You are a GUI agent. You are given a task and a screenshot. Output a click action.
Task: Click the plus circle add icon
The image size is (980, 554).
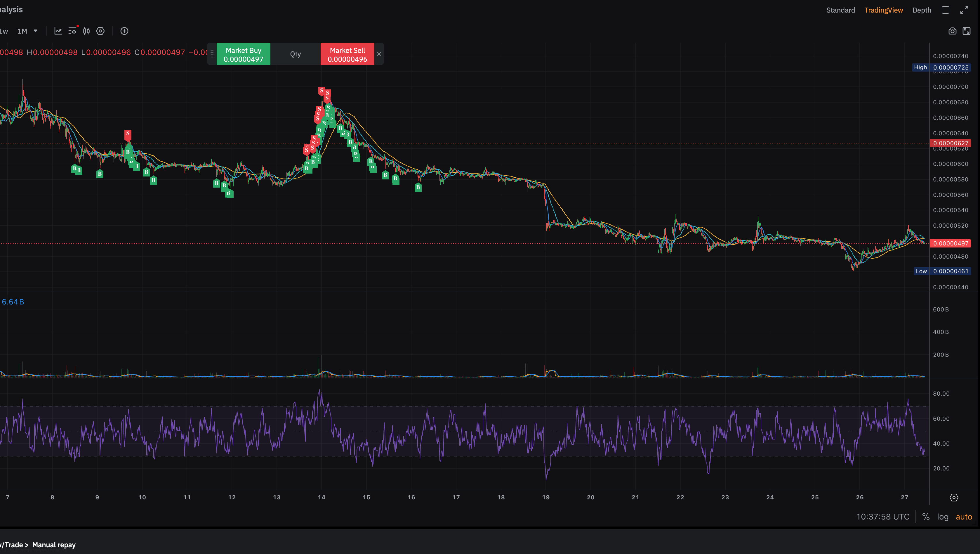pos(124,31)
